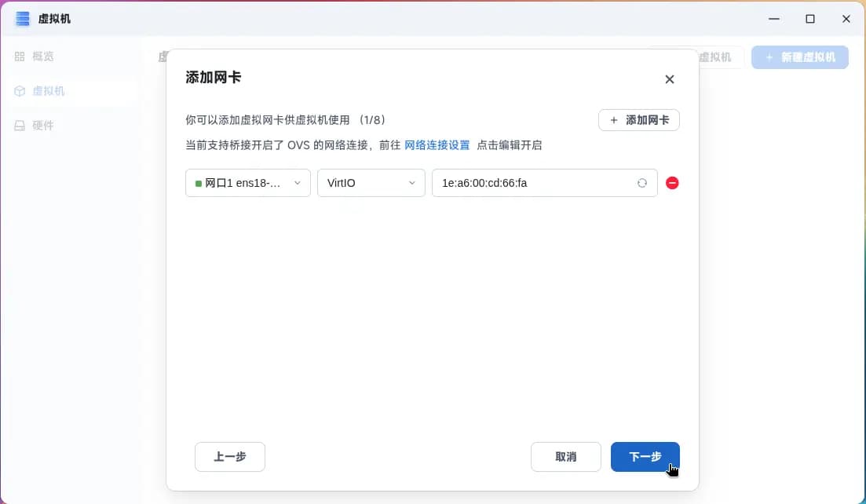Minimize the 虚拟机 window
Image resolution: width=866 pixels, height=504 pixels.
(x=773, y=19)
